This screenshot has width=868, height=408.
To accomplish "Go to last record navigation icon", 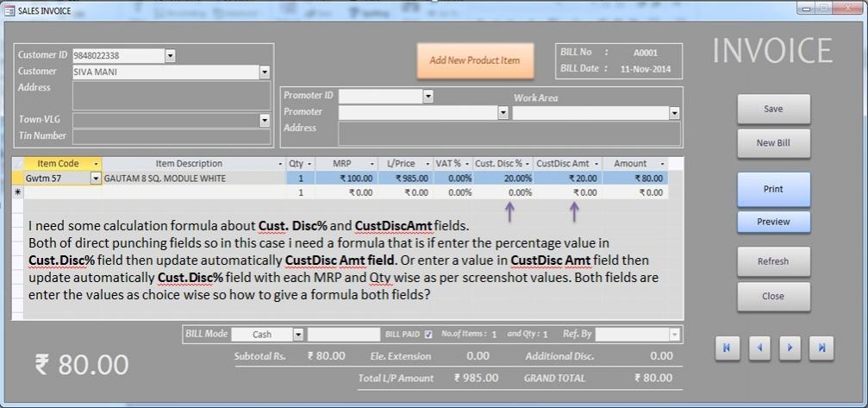I will click(x=821, y=348).
